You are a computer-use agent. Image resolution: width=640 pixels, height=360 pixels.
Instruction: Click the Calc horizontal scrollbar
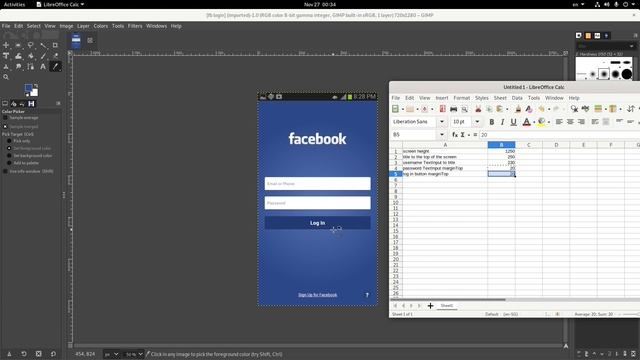448,300
